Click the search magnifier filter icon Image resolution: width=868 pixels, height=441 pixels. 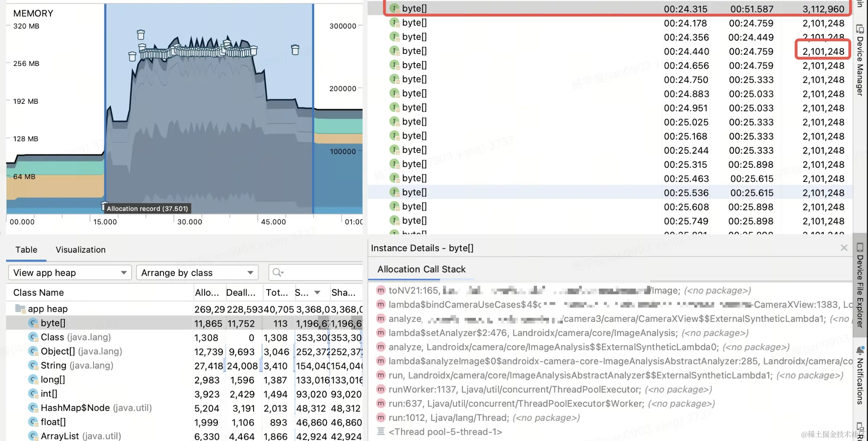277,273
